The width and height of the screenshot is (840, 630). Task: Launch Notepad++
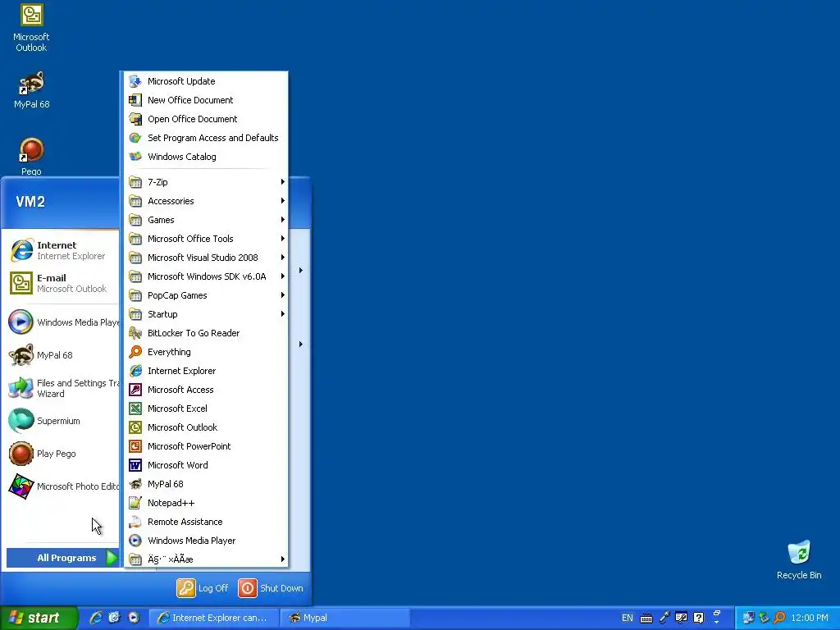[204, 503]
